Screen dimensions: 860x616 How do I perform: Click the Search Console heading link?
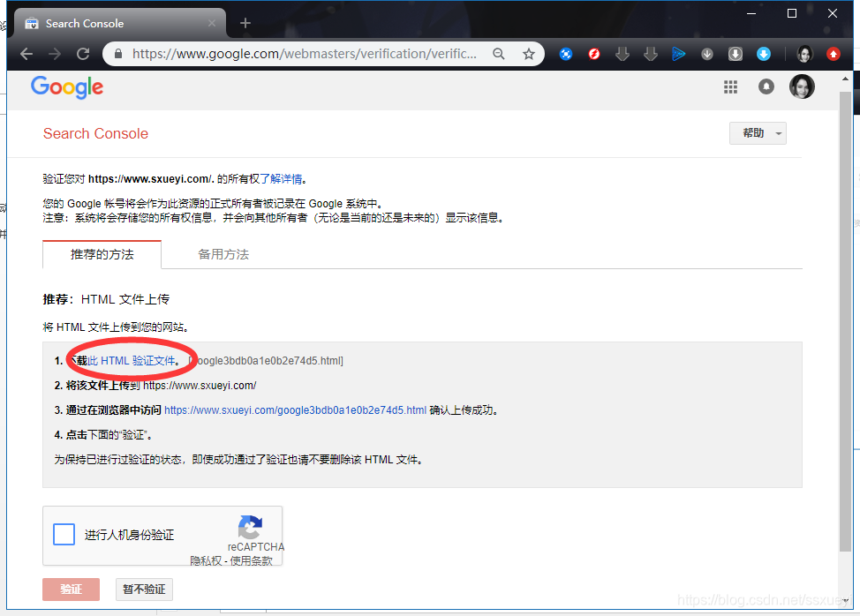click(x=95, y=134)
